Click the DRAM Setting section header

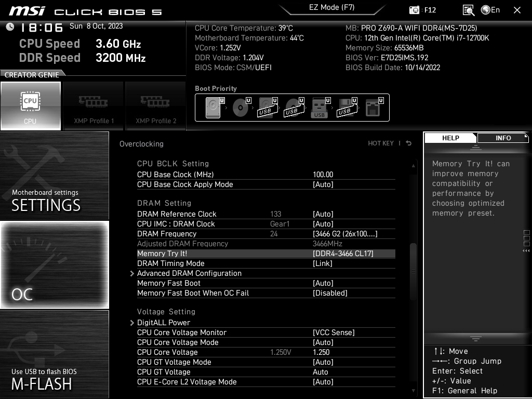tap(164, 203)
